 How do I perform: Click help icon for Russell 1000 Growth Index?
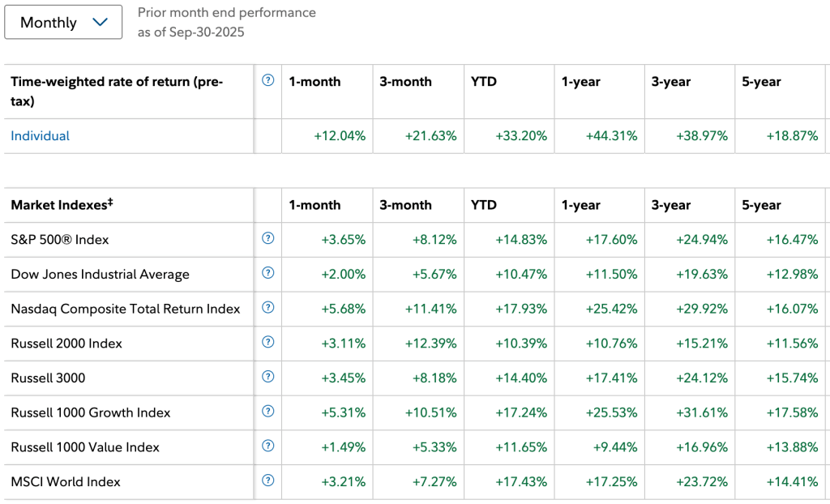coord(268,412)
